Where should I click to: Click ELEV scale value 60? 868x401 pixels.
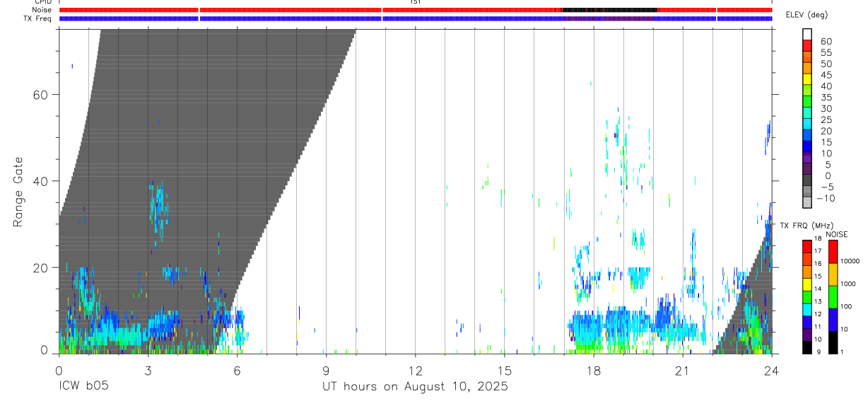pyautogui.click(x=826, y=41)
